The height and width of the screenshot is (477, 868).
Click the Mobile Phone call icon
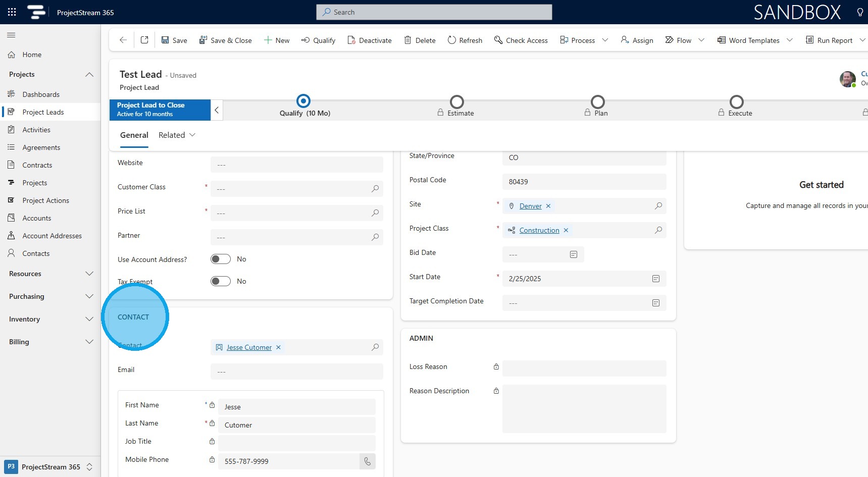(367, 461)
